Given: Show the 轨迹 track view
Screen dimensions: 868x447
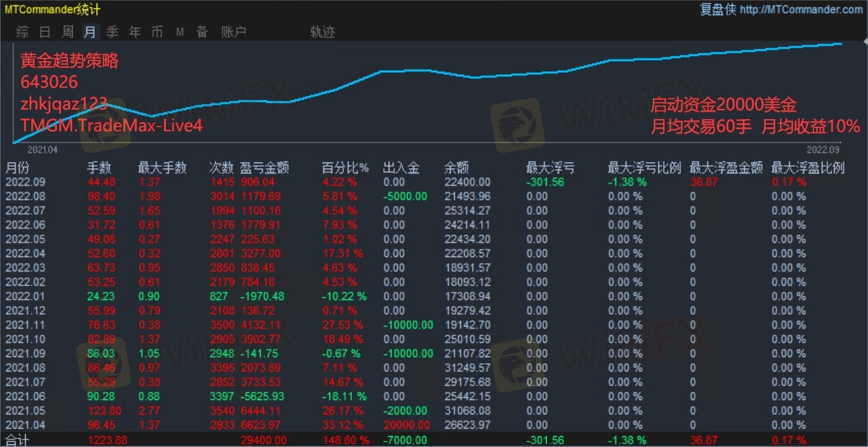Looking at the screenshot, I should [322, 32].
